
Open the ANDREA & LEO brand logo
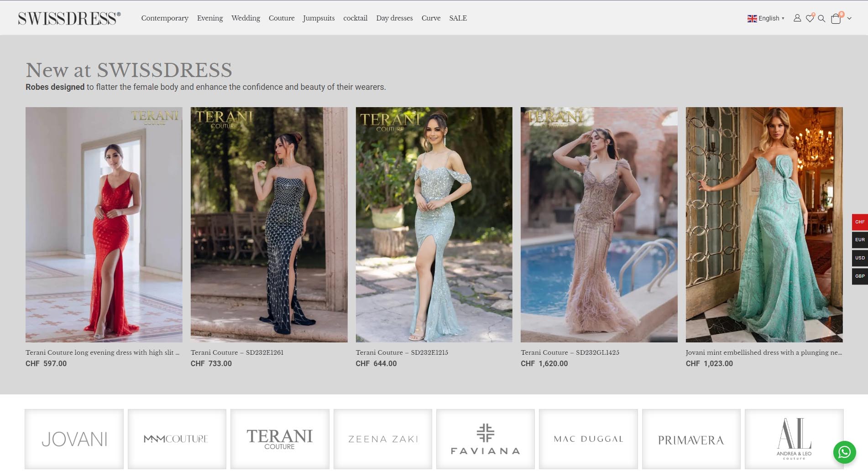[794, 439]
